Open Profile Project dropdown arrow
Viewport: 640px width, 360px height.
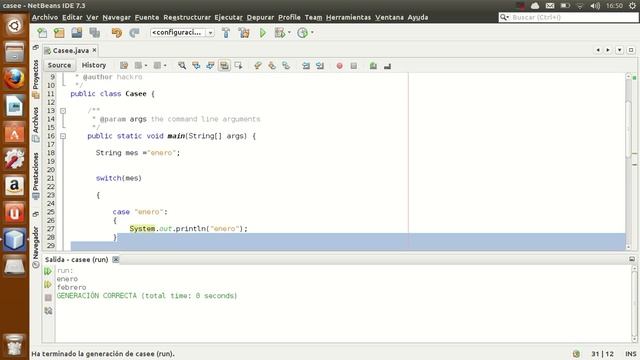click(312, 32)
